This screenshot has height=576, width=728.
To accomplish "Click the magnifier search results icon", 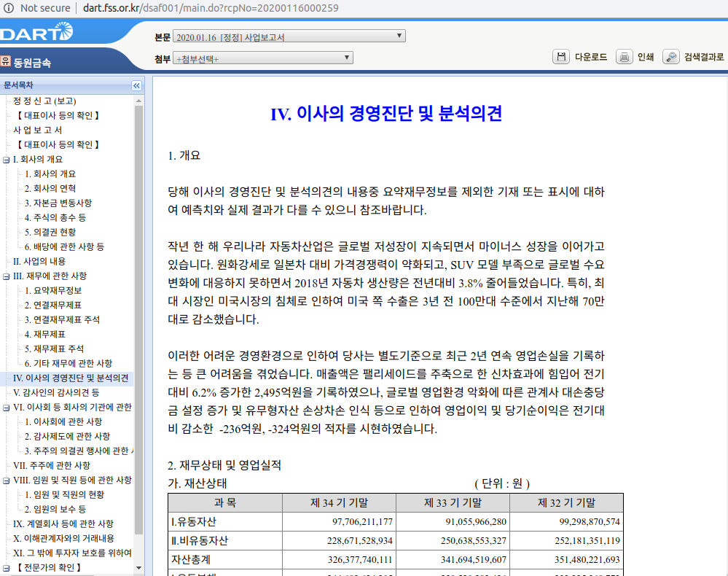I will pos(671,57).
